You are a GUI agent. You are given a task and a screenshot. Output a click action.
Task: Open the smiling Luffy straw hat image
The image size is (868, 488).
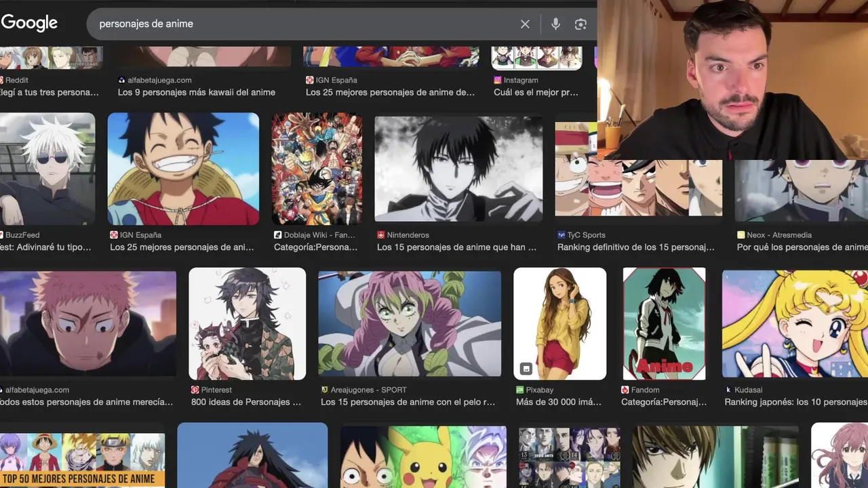(x=183, y=169)
